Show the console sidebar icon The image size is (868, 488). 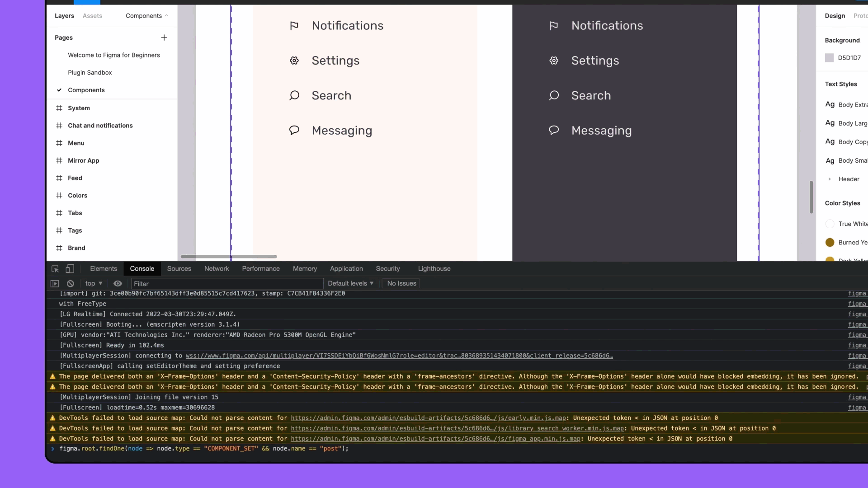(55, 284)
